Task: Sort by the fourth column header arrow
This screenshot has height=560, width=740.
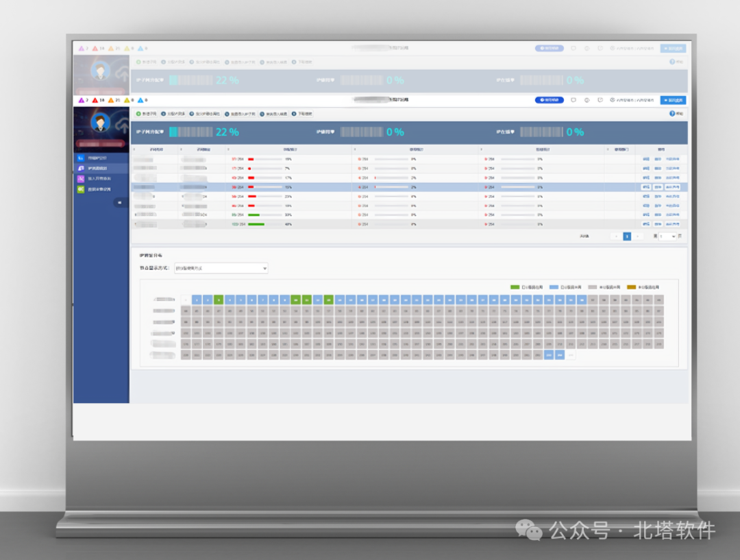Action: coord(355,149)
